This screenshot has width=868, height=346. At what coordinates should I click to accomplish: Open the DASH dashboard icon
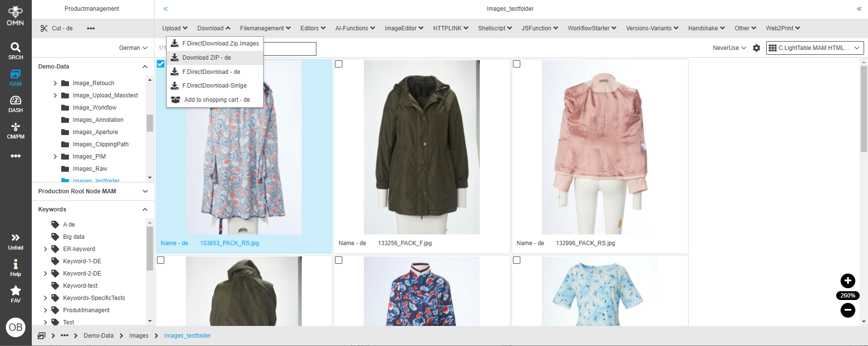pos(16,104)
